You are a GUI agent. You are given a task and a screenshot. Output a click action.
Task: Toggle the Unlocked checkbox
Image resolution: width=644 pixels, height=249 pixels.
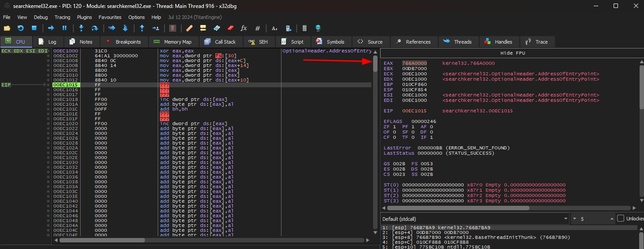[621, 219]
